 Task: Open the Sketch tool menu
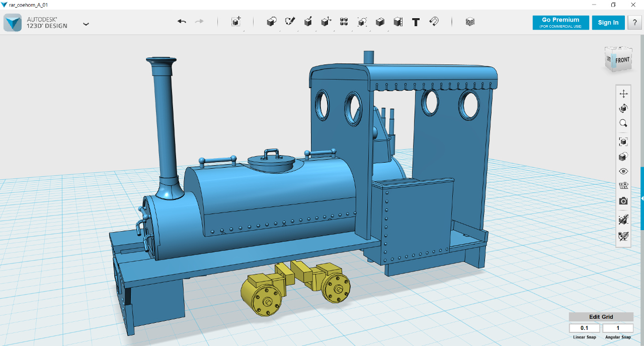290,22
